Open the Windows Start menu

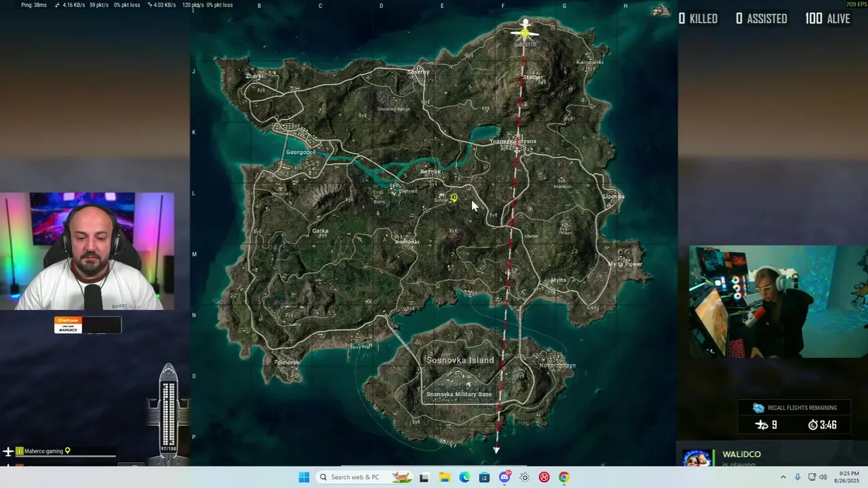(304, 477)
